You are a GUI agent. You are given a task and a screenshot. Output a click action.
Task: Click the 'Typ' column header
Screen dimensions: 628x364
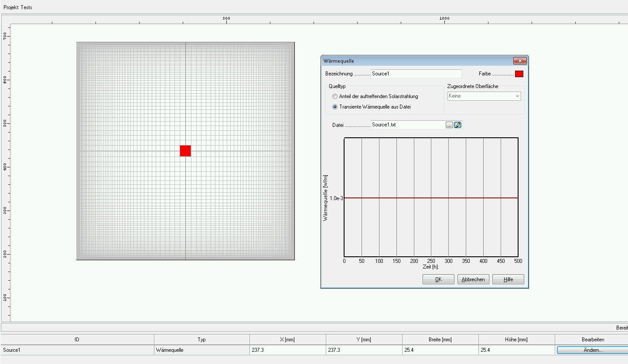coord(201,339)
